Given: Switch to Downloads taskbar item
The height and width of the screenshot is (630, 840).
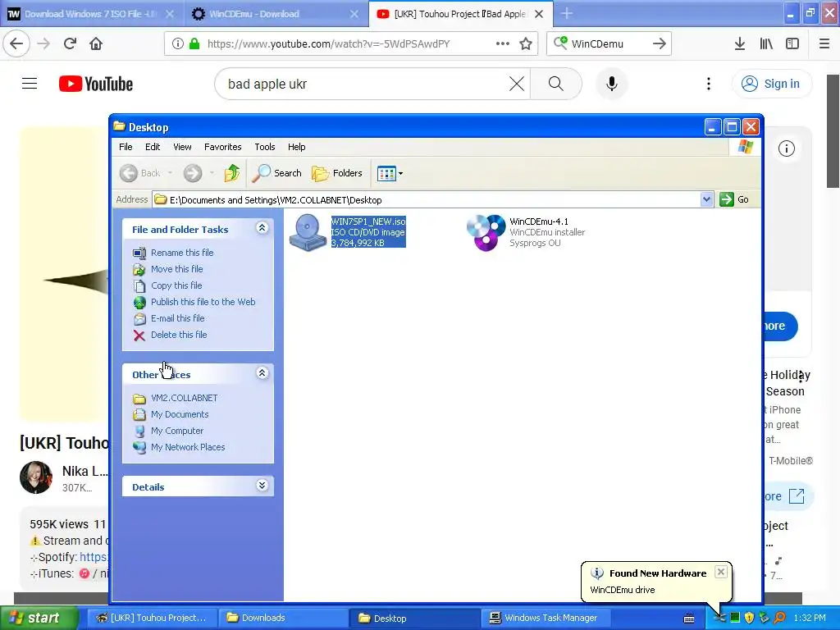Looking at the screenshot, I should (x=284, y=619).
